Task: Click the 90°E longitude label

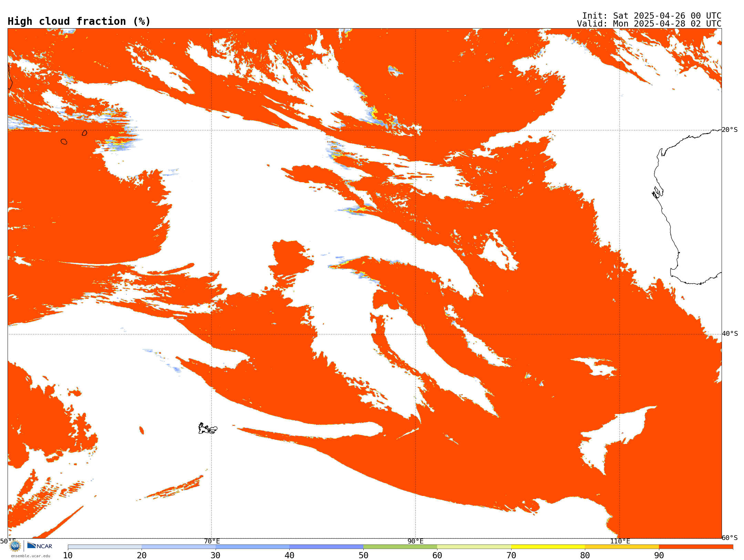Action: click(416, 541)
